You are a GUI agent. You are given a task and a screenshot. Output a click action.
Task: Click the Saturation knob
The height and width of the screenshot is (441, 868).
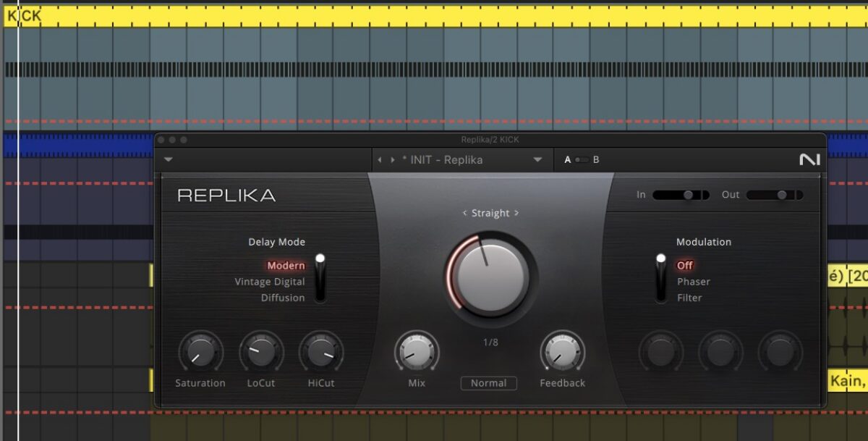tap(200, 353)
